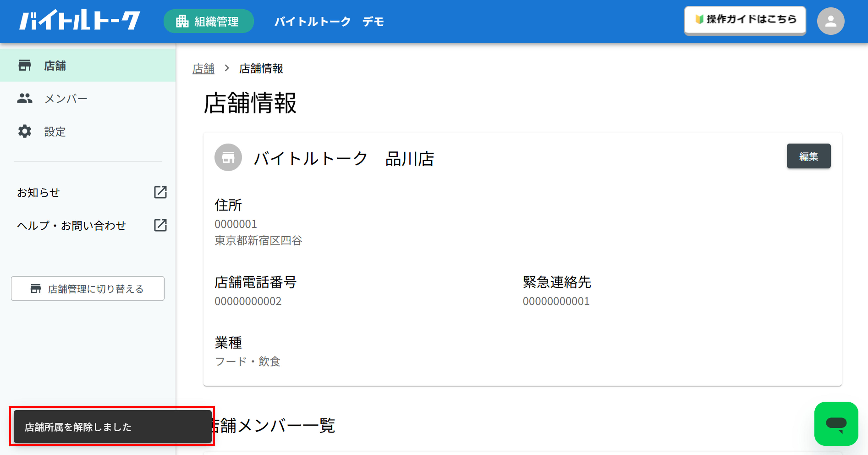This screenshot has height=455, width=868.
Task: Click the store name バイトルトーク 品川店
Action: [344, 159]
